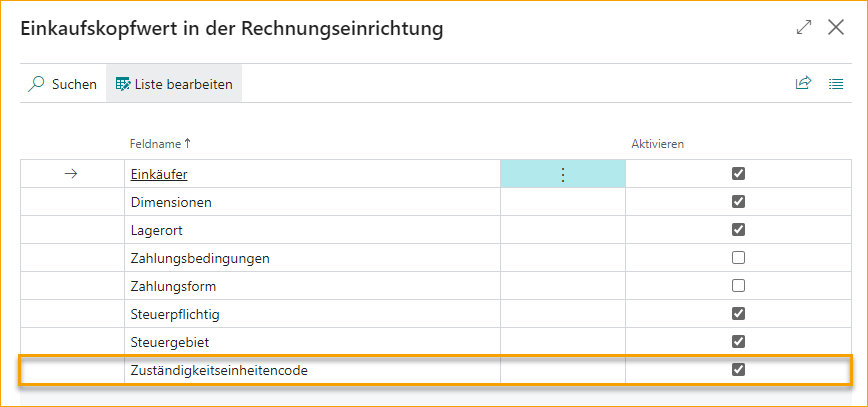
Task: Click the row selector arrow for Einkäufer
Action: [x=71, y=174]
